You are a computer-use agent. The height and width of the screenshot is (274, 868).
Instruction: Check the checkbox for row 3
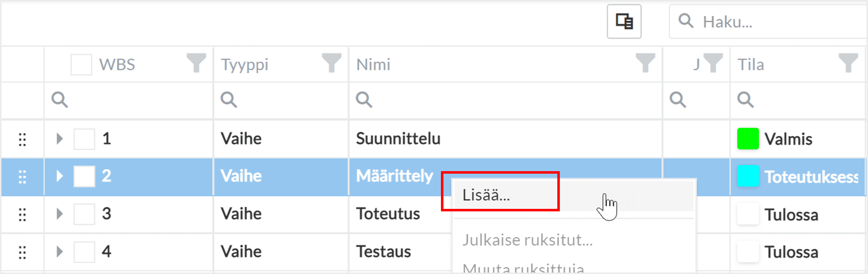[x=84, y=214]
